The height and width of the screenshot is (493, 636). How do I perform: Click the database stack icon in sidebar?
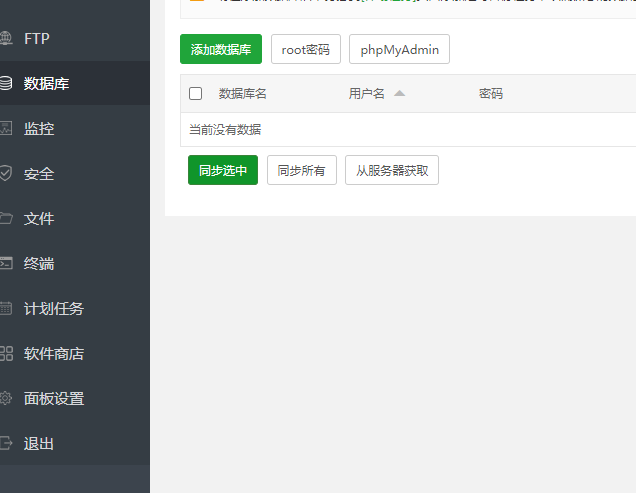pyautogui.click(x=6, y=83)
